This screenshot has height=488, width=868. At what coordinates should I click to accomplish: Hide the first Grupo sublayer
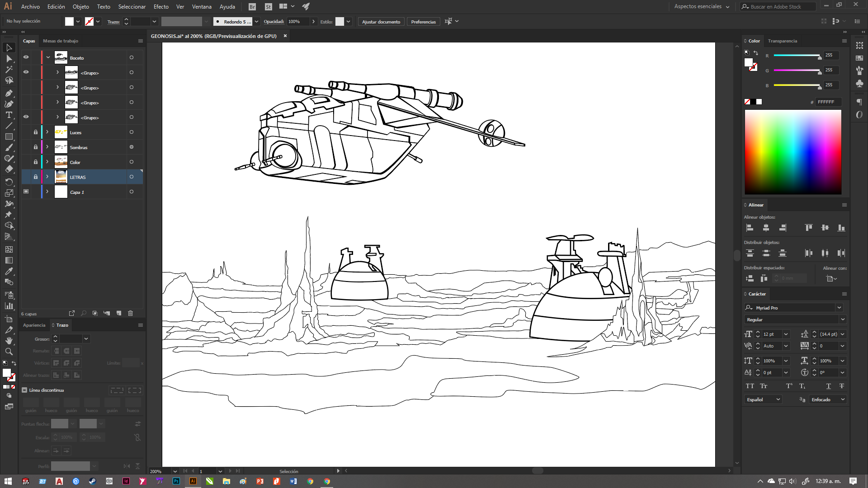pos(26,72)
